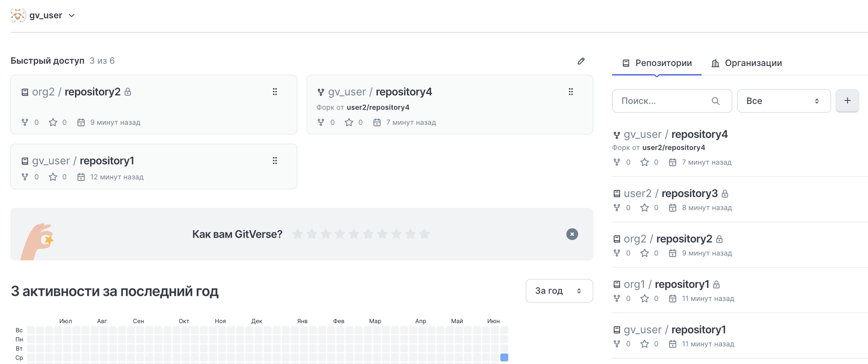Click '3 активности за последний год' heading
The width and height of the screenshot is (868, 364).
[x=115, y=291]
